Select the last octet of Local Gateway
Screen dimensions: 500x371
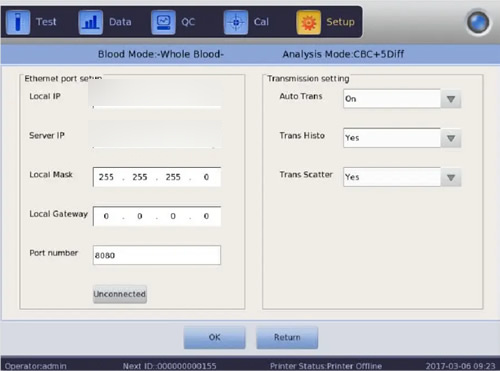[x=206, y=216]
